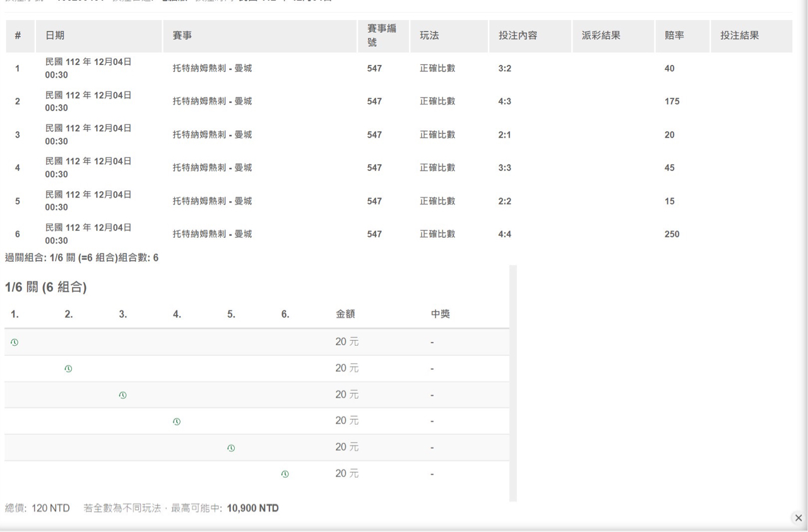
Task: Select the bet content 2:1 in row 3
Action: [504, 134]
